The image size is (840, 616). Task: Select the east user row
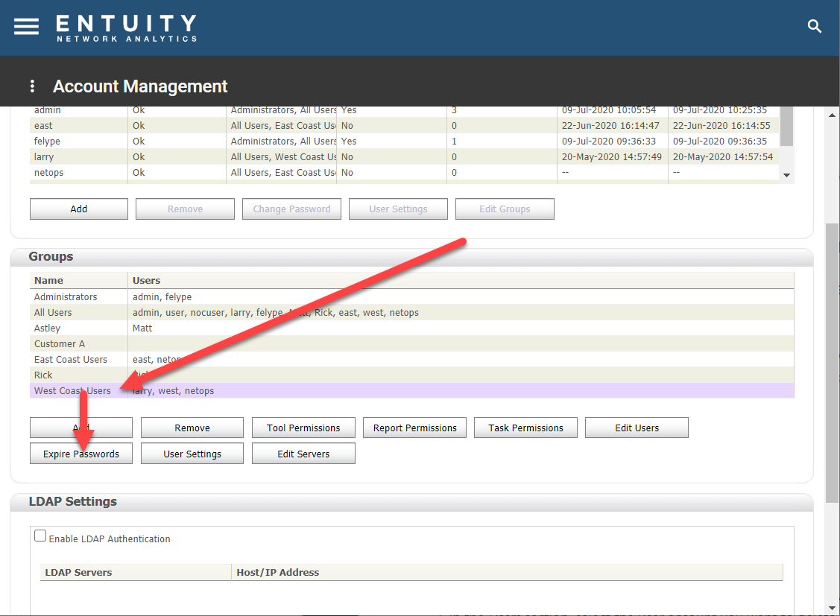[x=405, y=126]
